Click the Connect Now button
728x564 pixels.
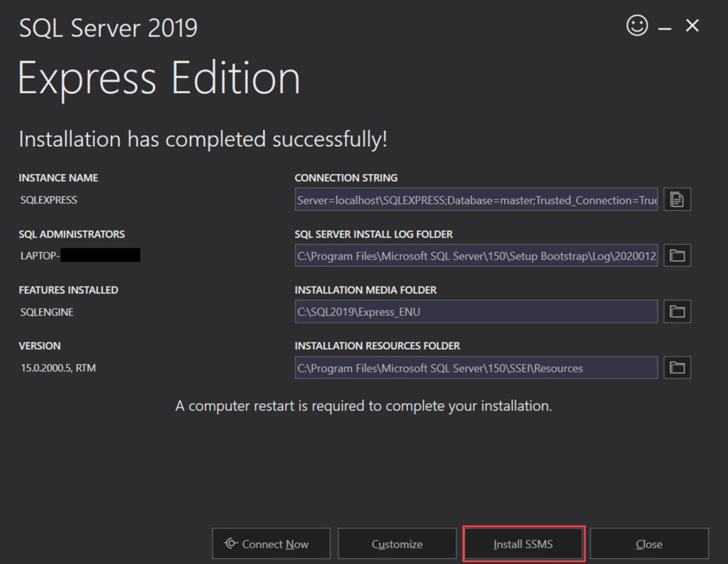click(271, 543)
